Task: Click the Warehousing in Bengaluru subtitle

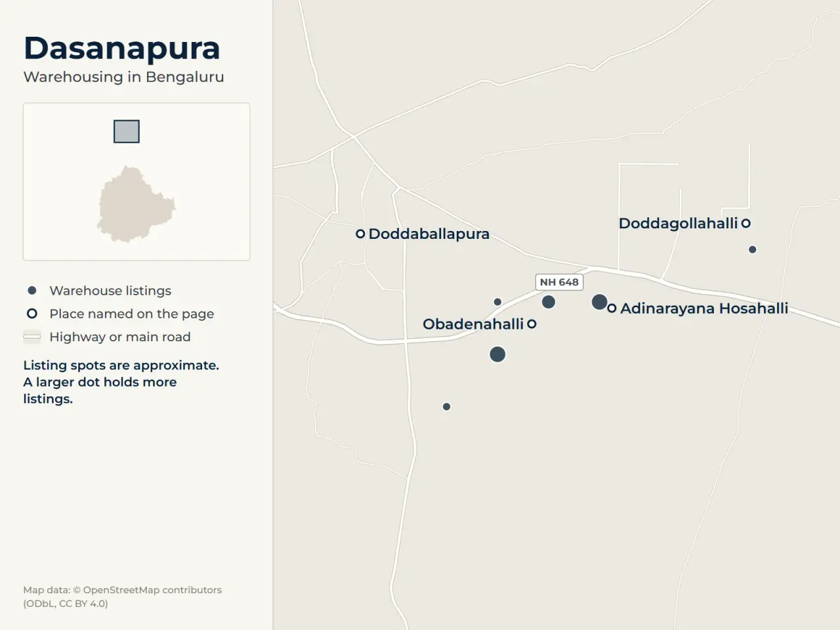Action: (x=124, y=77)
